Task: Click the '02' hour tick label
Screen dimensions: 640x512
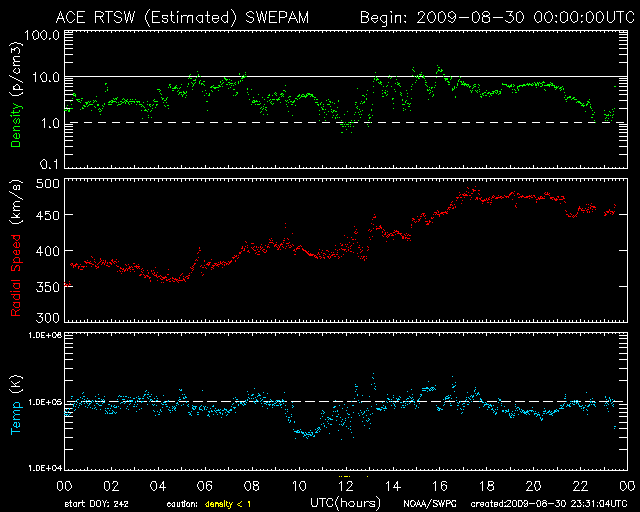Action: (111, 486)
